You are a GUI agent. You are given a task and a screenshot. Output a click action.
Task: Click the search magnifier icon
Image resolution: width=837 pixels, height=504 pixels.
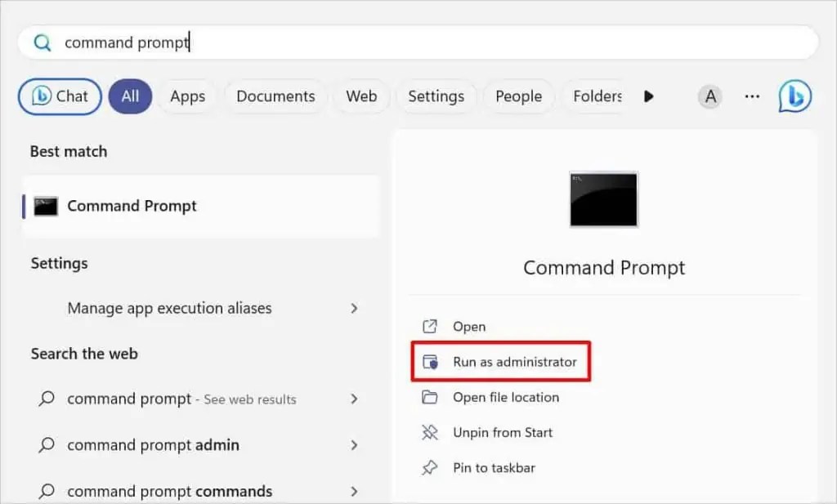pyautogui.click(x=42, y=42)
